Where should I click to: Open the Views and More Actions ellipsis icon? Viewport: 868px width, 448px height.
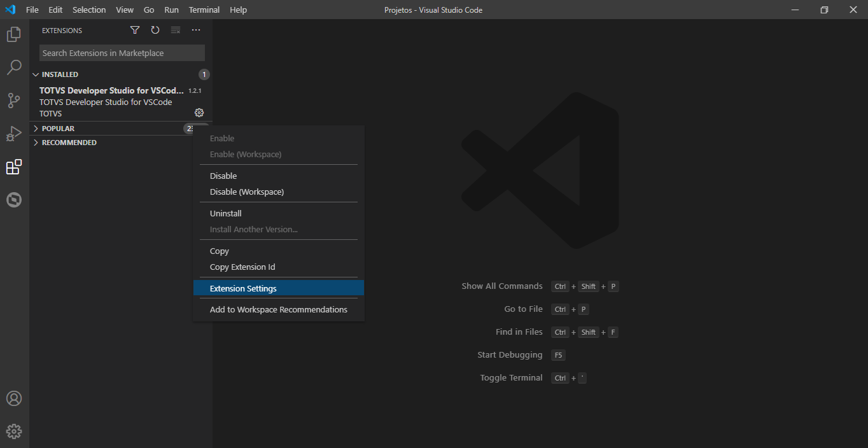195,30
